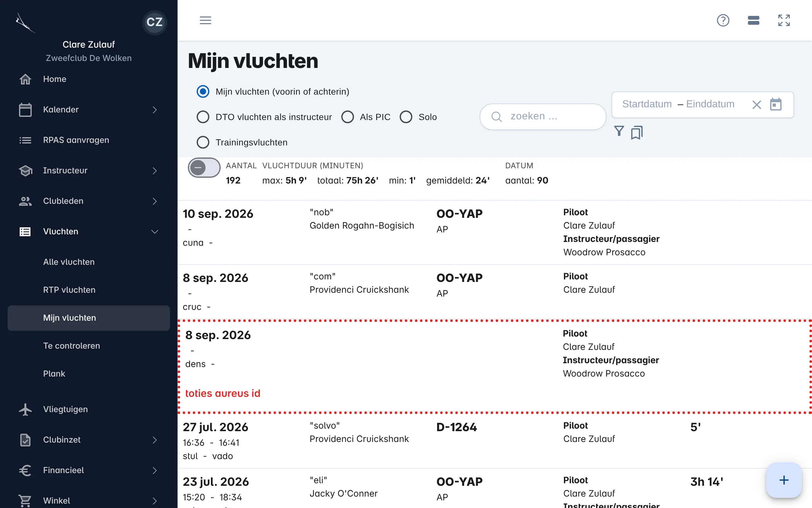Select the Solo radio button

tap(406, 117)
